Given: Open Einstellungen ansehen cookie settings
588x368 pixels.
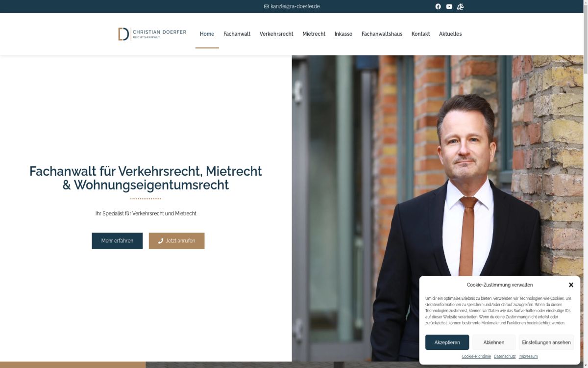Looking at the screenshot, I should coord(546,342).
